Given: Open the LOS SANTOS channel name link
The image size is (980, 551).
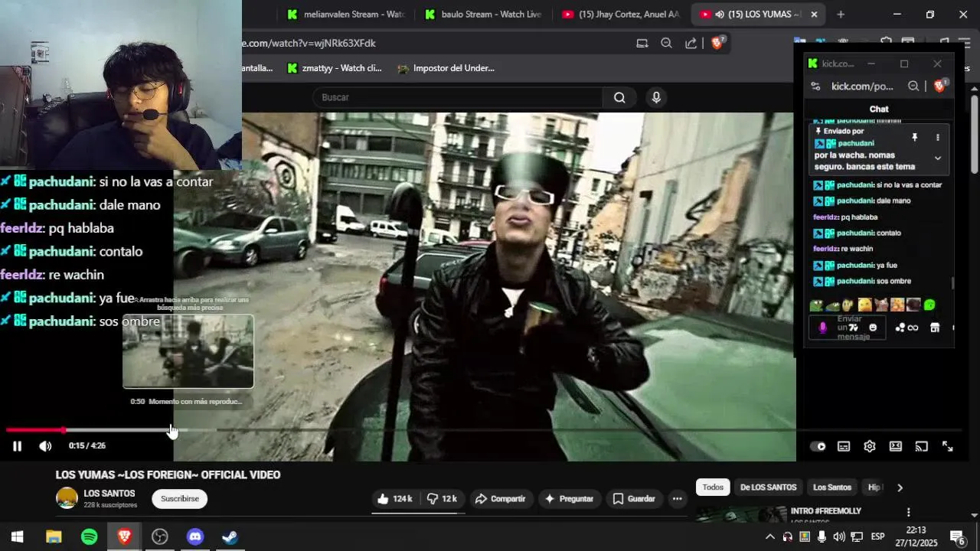Looking at the screenshot, I should [x=109, y=494].
